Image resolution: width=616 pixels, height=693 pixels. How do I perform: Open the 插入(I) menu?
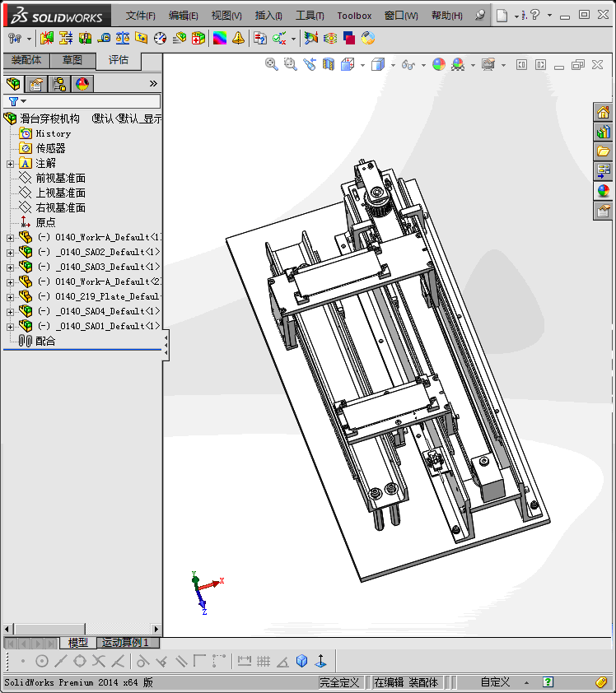click(x=268, y=16)
